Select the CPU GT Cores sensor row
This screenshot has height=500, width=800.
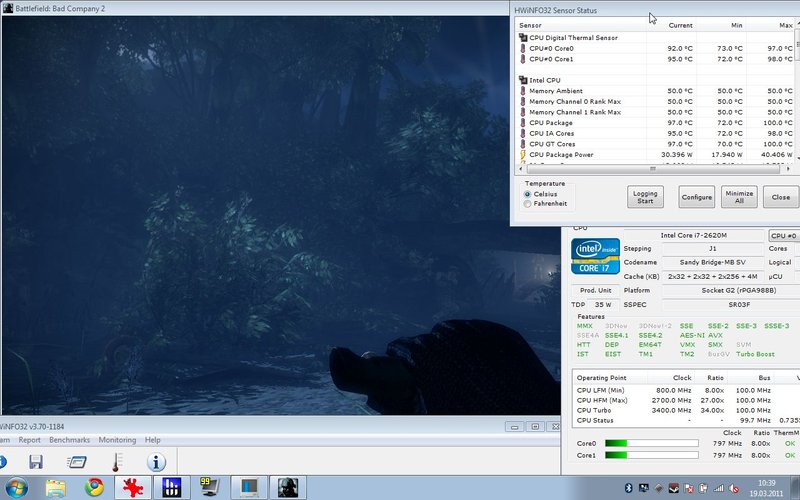click(655, 144)
